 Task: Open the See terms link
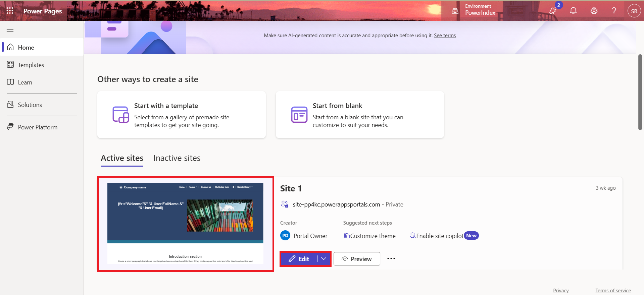click(x=445, y=36)
